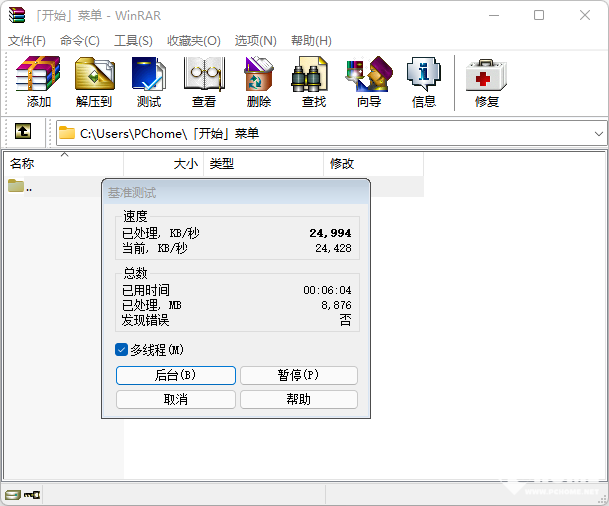Screen dimensions: 609x506
Task: Click the 后台(B) background button
Action: tap(176, 375)
